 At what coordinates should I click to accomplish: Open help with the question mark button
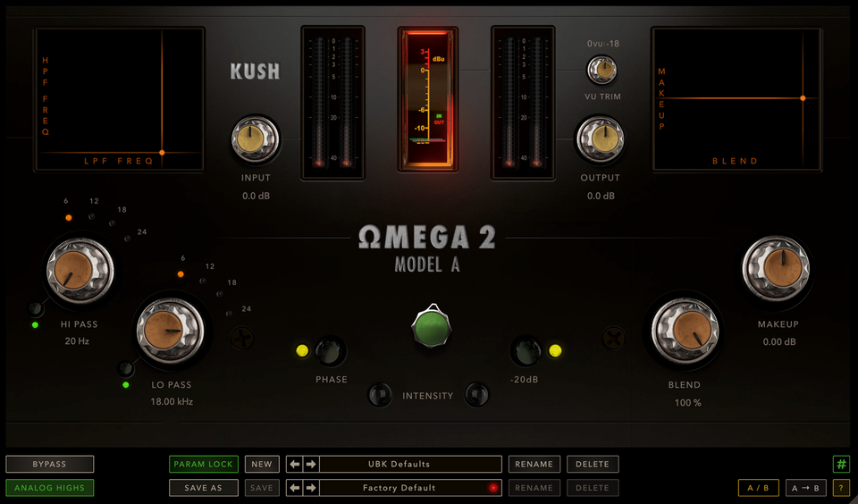(x=841, y=488)
